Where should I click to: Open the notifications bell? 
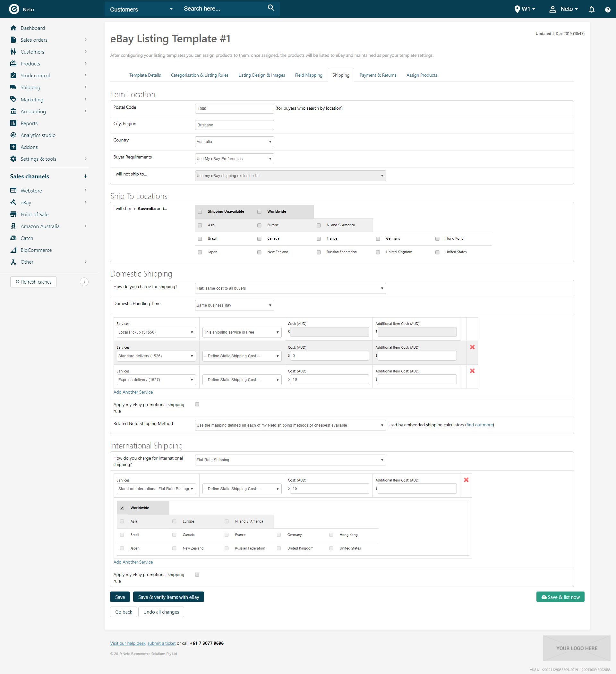click(x=592, y=9)
